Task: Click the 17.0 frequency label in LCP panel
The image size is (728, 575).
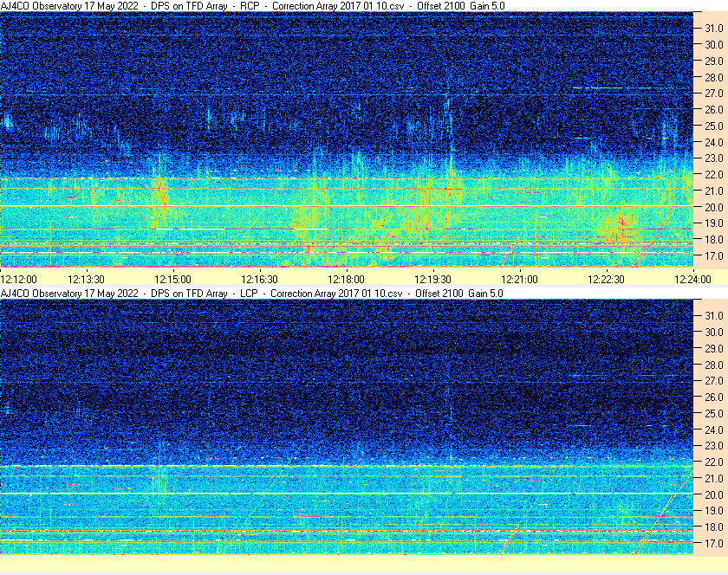Action: (713, 544)
